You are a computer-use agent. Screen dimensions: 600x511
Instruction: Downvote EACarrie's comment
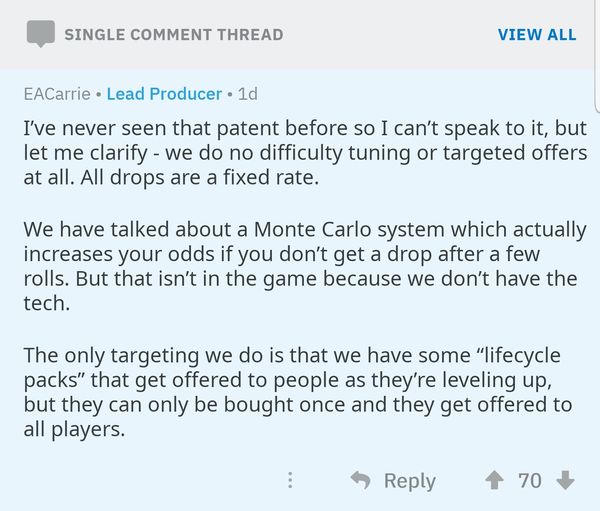565,480
